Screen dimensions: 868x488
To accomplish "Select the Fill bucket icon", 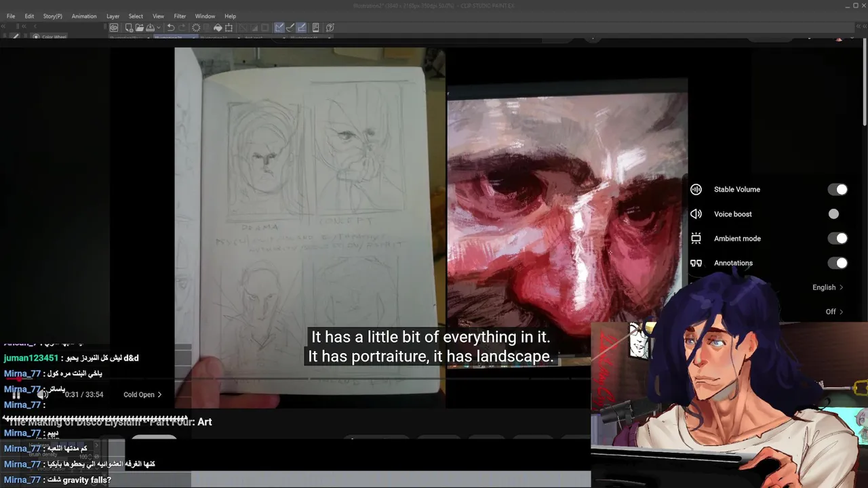I will (218, 28).
